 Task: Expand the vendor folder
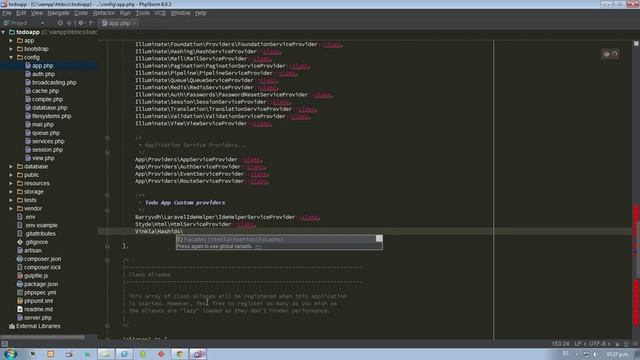(11, 208)
